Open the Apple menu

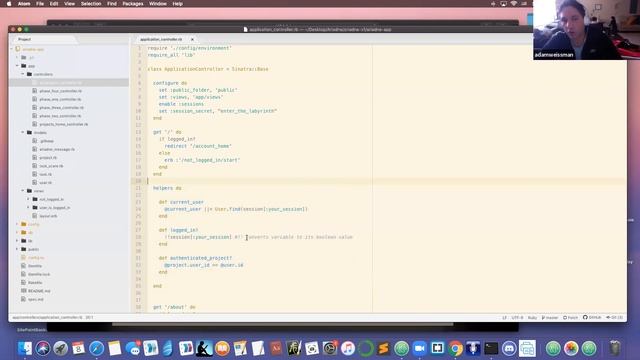point(9,4)
